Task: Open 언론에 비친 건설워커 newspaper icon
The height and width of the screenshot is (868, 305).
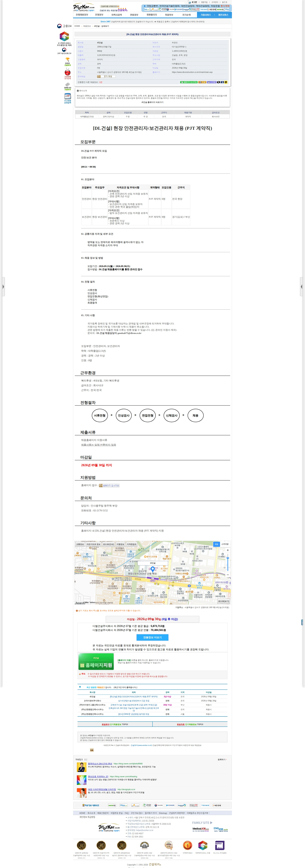Action: click(x=68, y=84)
